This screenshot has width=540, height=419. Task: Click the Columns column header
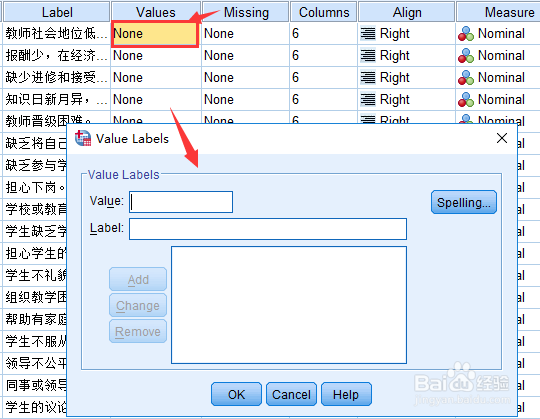(x=324, y=12)
